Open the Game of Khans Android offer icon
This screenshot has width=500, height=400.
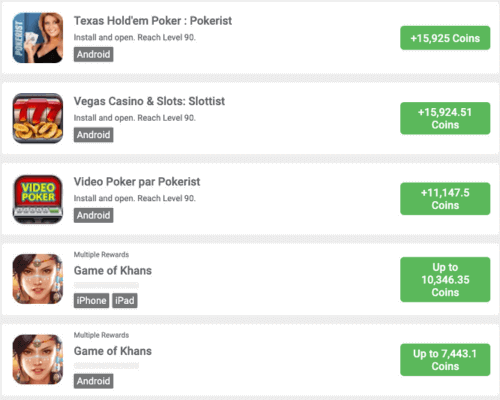[38, 359]
